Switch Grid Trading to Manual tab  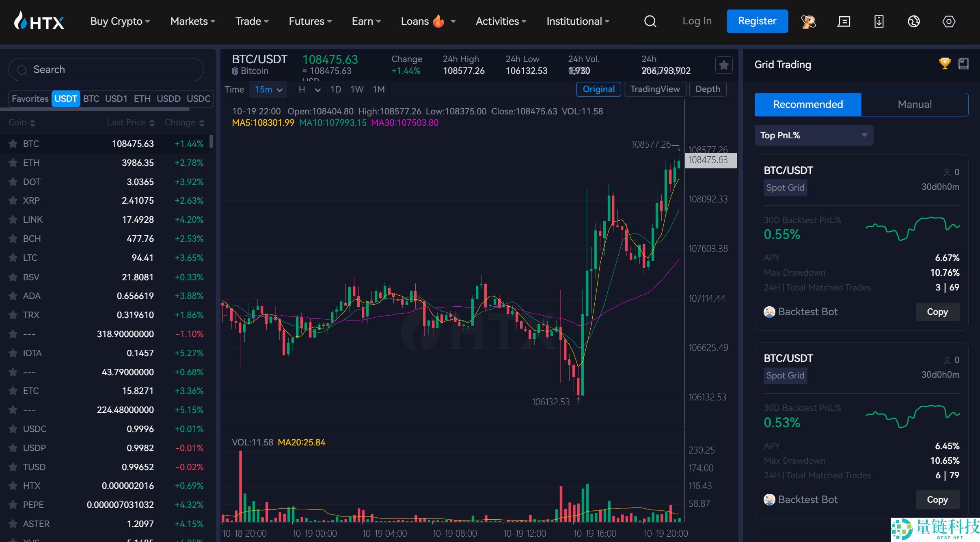point(915,104)
